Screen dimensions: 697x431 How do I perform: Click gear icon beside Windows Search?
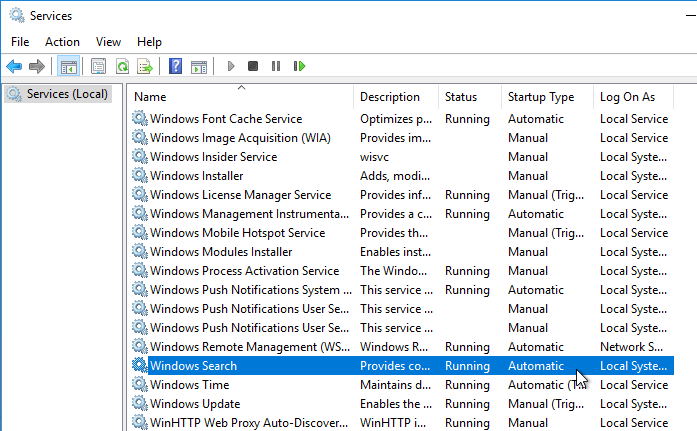point(140,365)
